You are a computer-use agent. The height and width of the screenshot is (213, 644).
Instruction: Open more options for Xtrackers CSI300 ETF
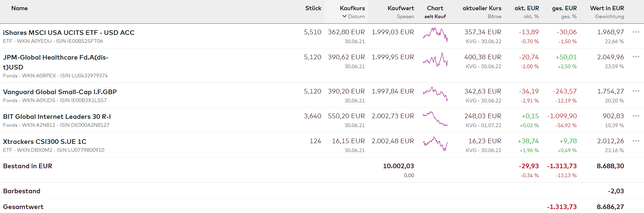point(636,141)
